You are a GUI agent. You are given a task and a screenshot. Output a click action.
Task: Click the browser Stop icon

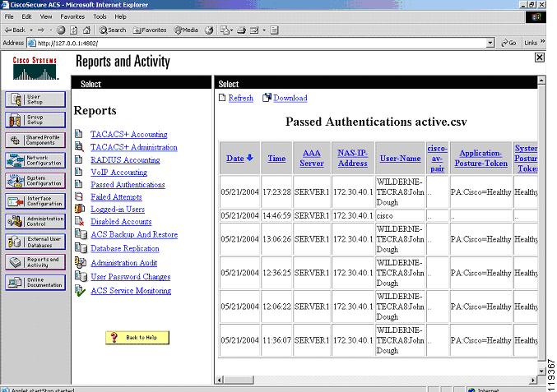(x=61, y=30)
